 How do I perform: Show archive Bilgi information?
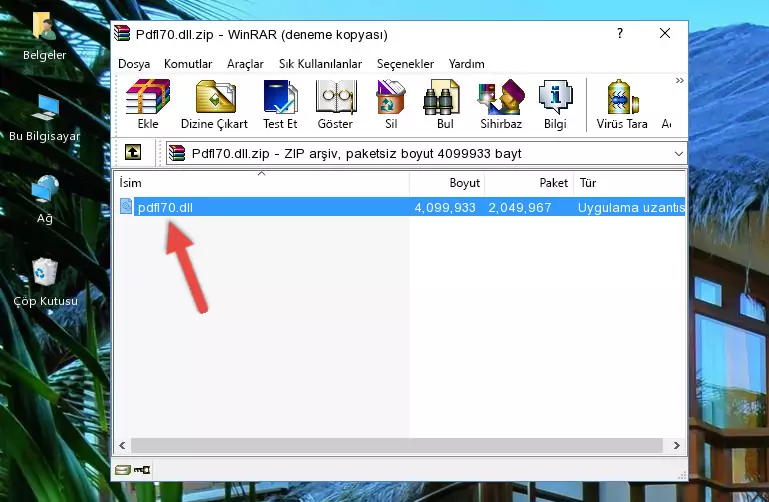pyautogui.click(x=555, y=104)
